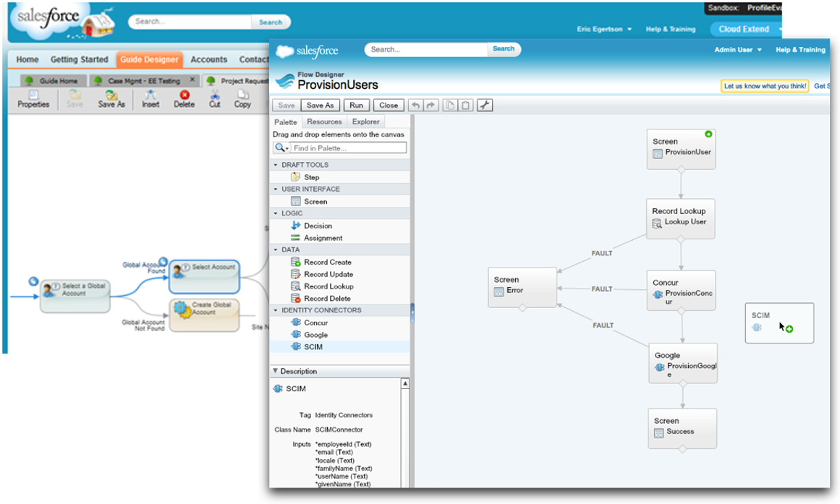Switch to the Guide Home subtab
Screen dimensions: 840x504
[52, 81]
